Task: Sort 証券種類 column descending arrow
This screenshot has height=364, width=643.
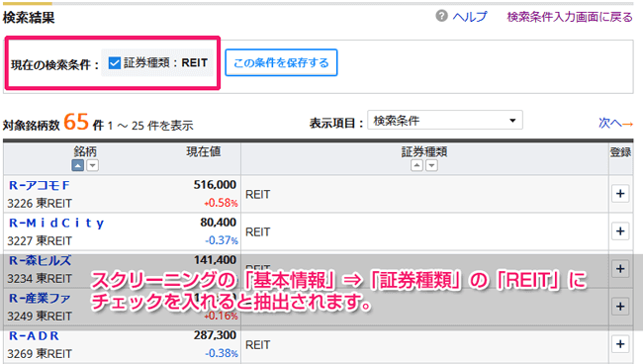Action: pyautogui.click(x=431, y=165)
